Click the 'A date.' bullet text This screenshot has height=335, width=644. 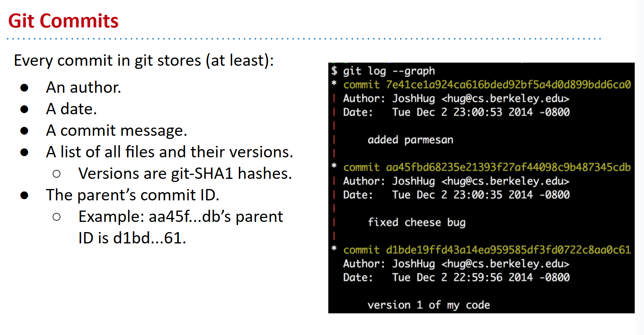point(71,109)
